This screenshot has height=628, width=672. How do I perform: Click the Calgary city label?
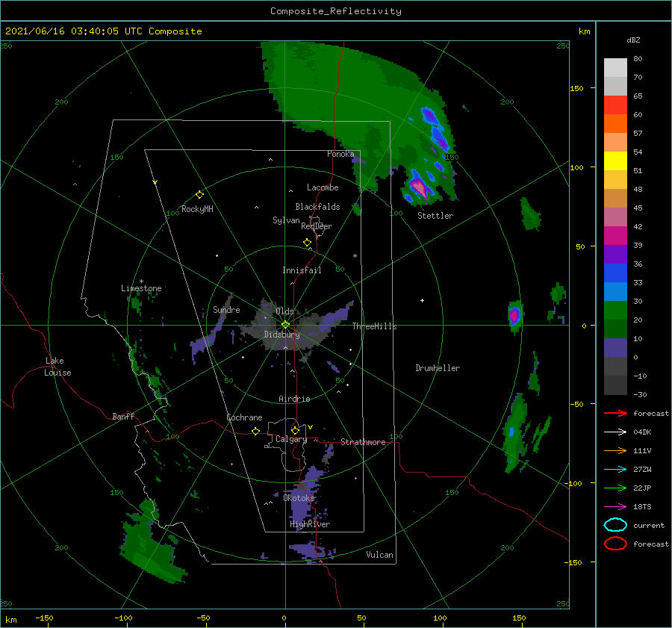[291, 439]
